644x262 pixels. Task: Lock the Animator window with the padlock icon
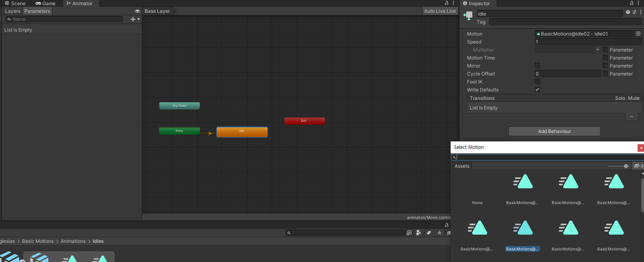(x=446, y=3)
